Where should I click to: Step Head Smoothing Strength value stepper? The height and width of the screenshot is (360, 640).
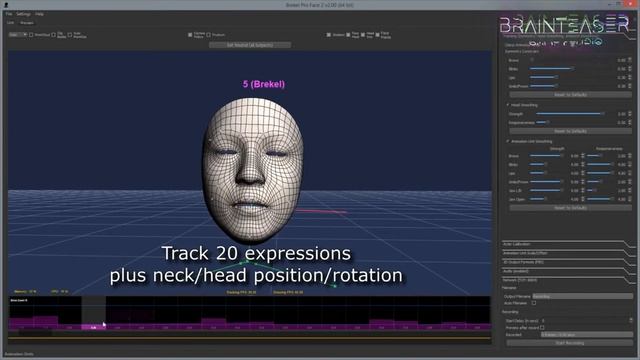630,113
